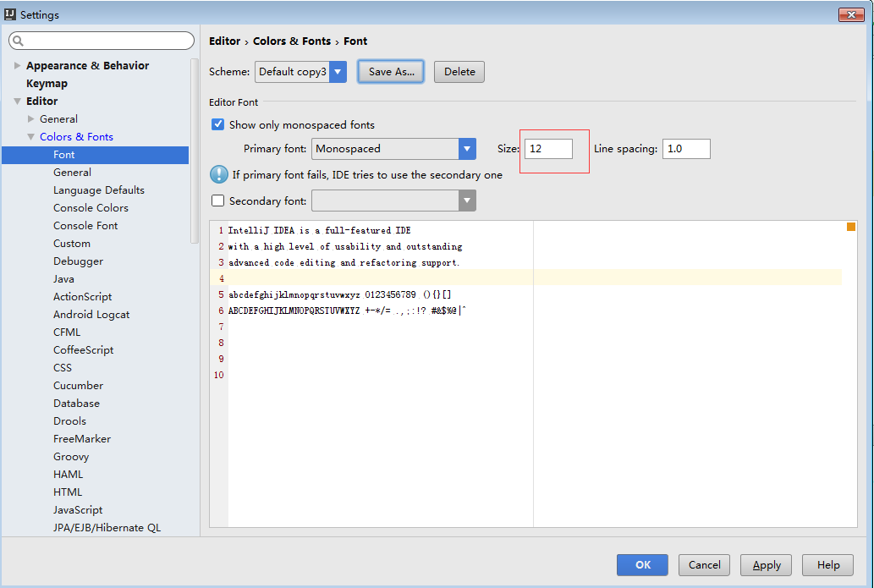
Task: Click the search magnifier icon
Action: pyautogui.click(x=18, y=41)
